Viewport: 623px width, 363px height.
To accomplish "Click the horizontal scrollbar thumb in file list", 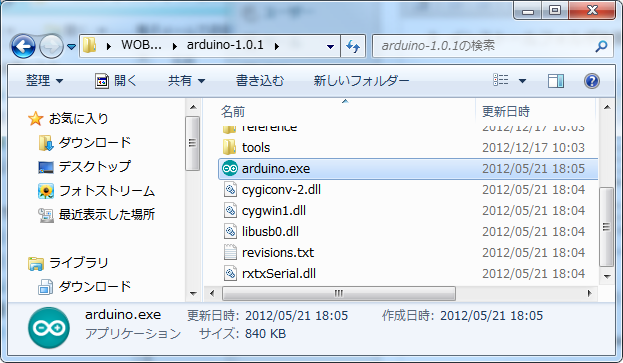I will [x=339, y=293].
